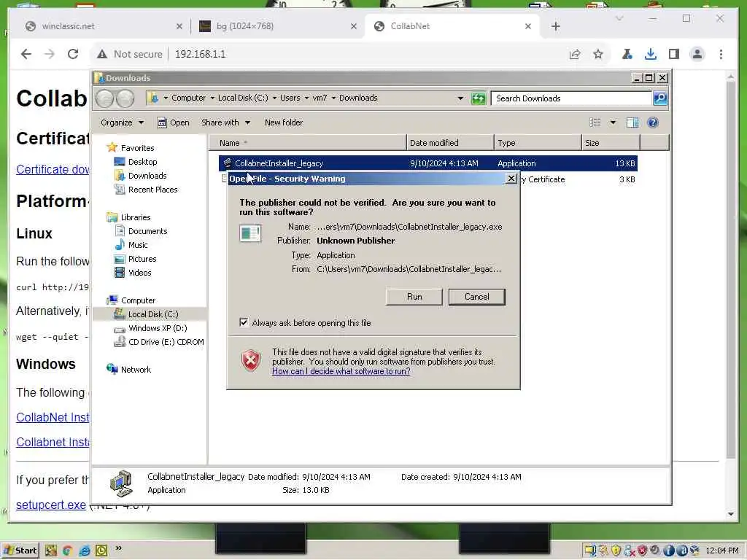Screen dimensions: 747x560
Task: Sort by the Name column header
Action: point(307,143)
